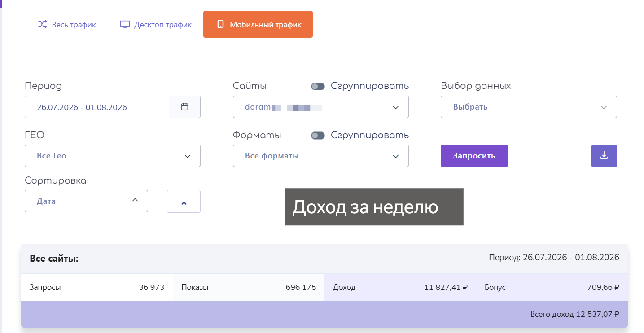The image size is (644, 333).
Task: Click the Показы value 696 175
Action: [x=301, y=287]
